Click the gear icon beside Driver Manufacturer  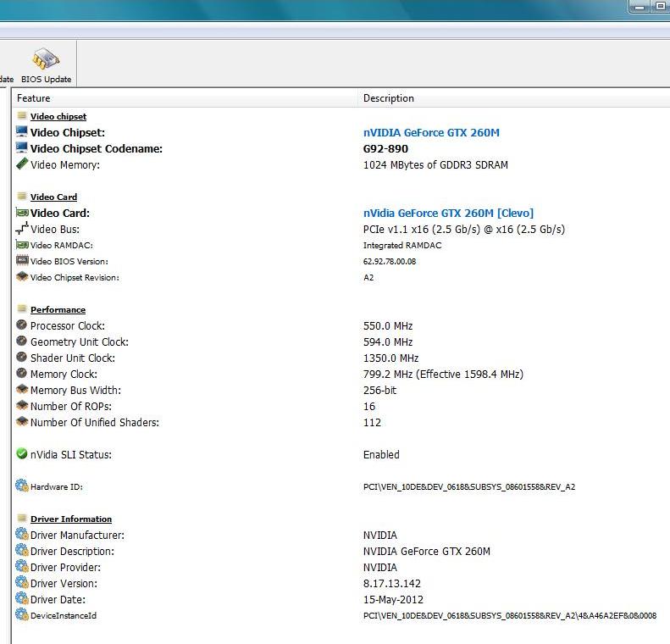pos(22,534)
